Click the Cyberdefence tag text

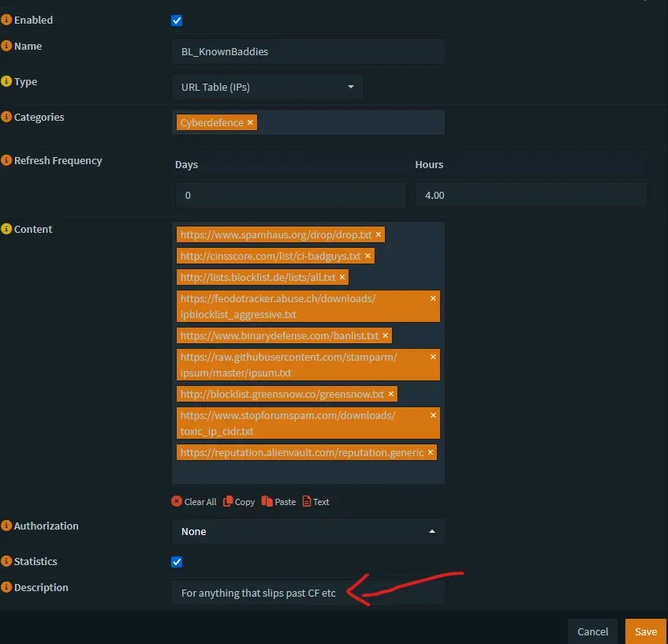(211, 122)
